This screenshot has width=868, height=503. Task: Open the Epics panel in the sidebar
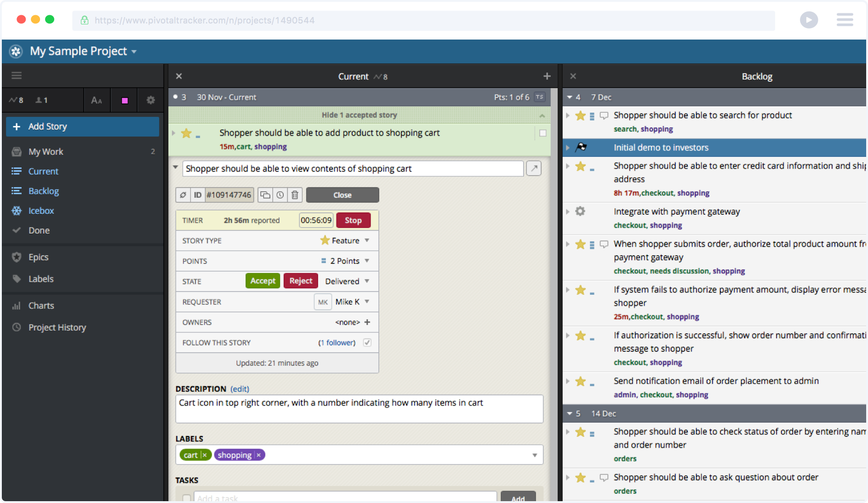(x=39, y=257)
